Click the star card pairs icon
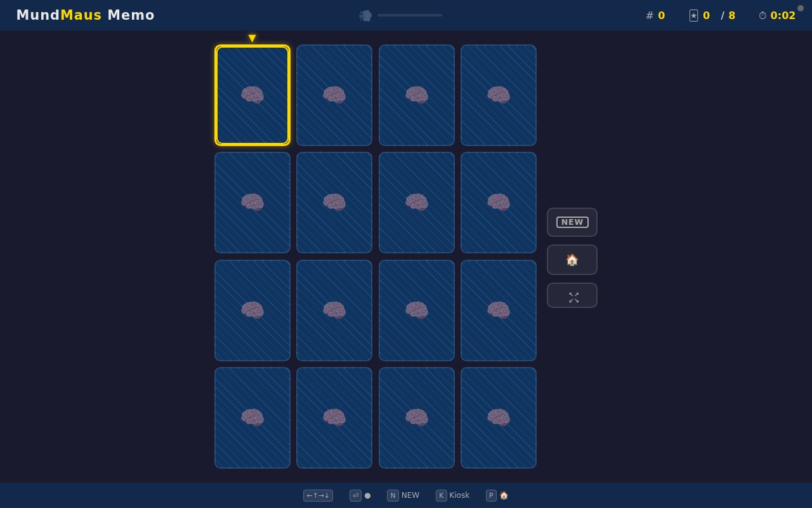Screen dimensions: 812x508 (693, 15)
